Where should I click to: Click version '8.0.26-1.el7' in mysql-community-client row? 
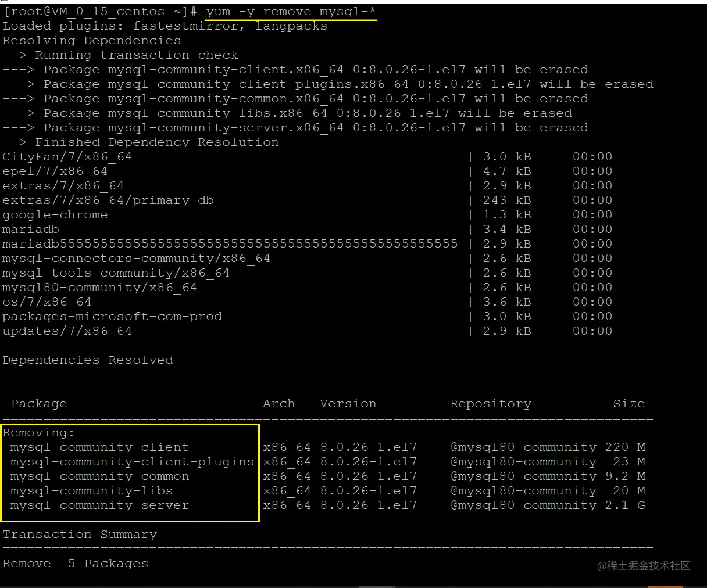click(x=369, y=447)
